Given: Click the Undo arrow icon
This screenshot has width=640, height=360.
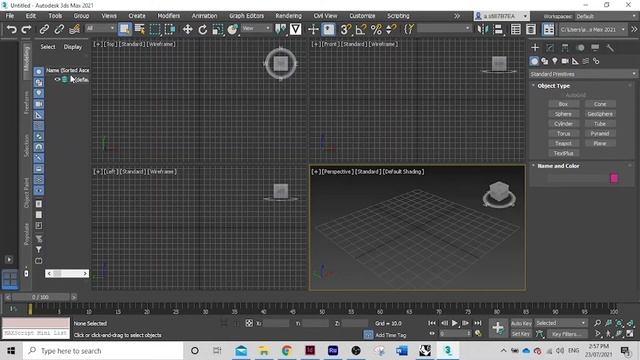Looking at the screenshot, I should pos(12,29).
